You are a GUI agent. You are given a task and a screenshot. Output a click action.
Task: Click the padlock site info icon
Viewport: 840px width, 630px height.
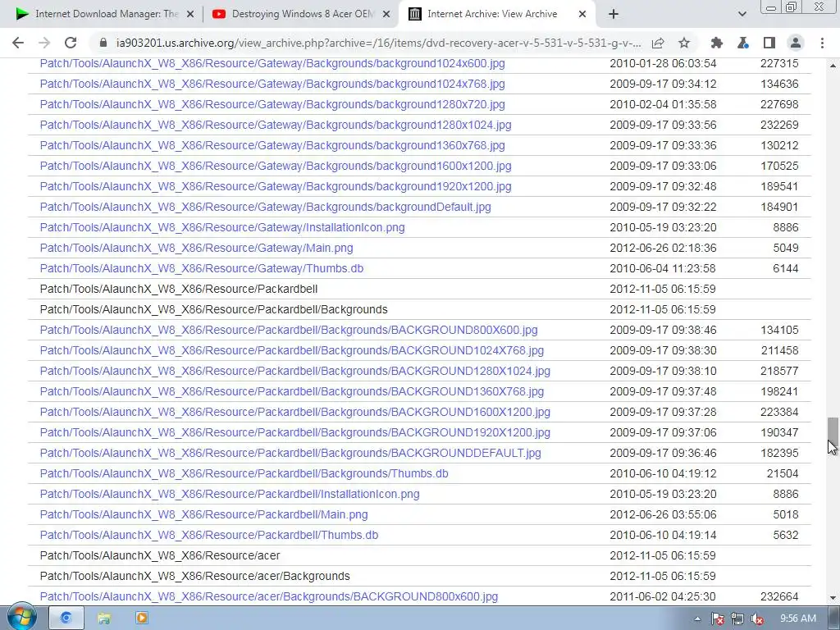[x=103, y=43]
